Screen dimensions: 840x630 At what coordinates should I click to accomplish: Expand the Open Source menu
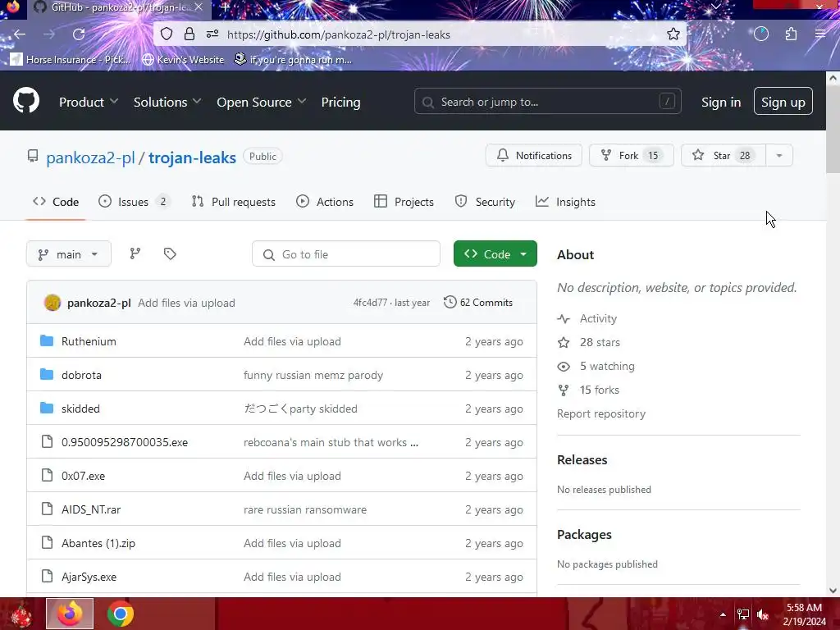coord(261,102)
